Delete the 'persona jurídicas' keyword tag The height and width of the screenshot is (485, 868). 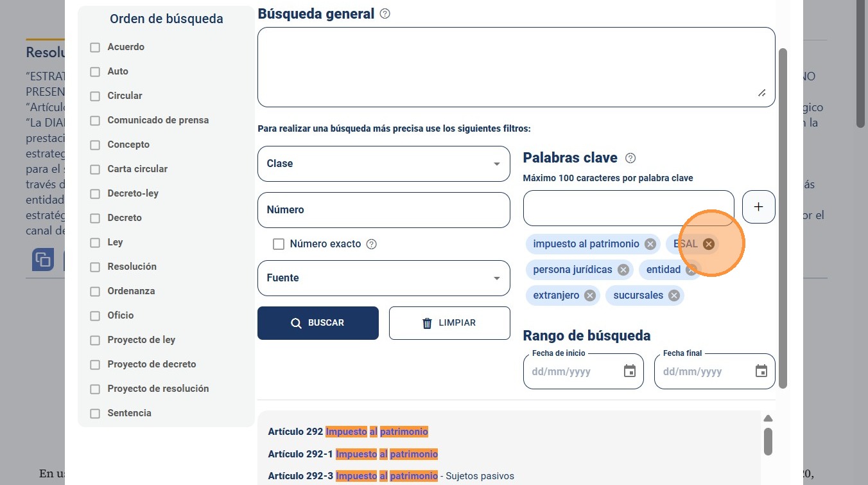[x=623, y=270]
